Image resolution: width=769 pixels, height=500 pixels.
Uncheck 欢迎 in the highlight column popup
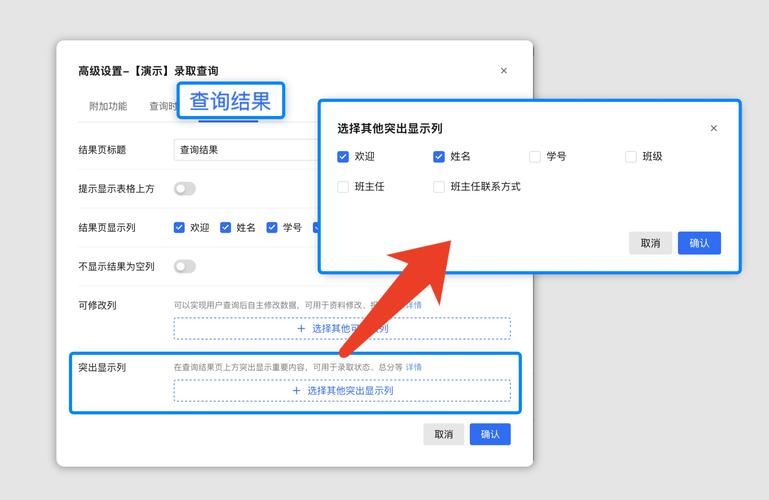tap(343, 156)
